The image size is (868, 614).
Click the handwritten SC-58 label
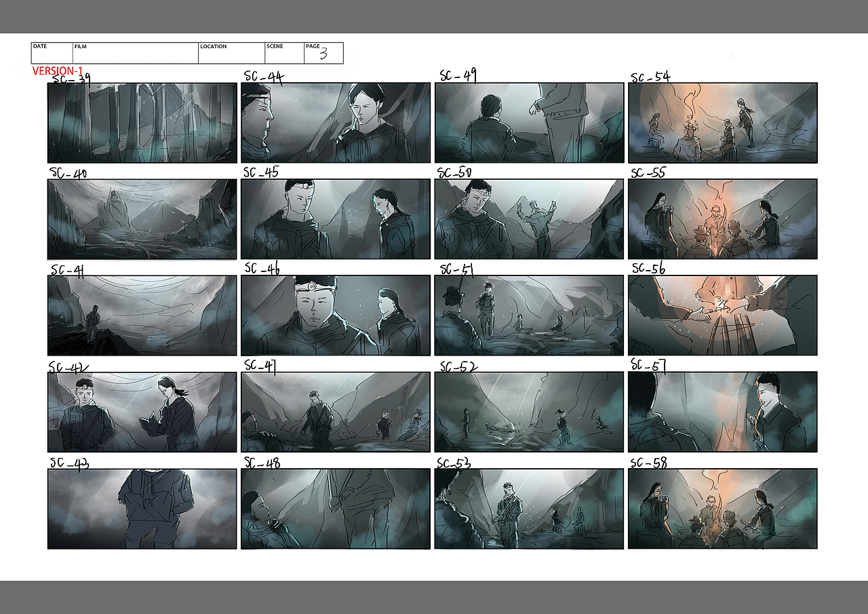649,463
